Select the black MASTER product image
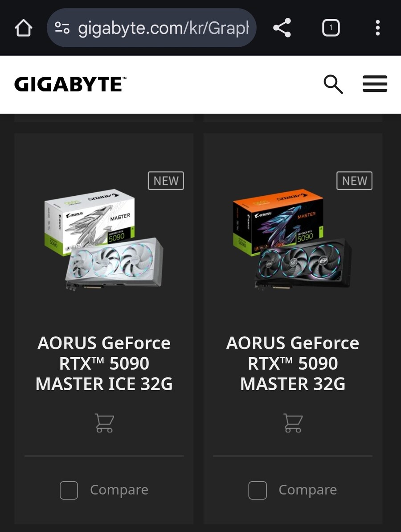This screenshot has height=532, width=401. [292, 239]
